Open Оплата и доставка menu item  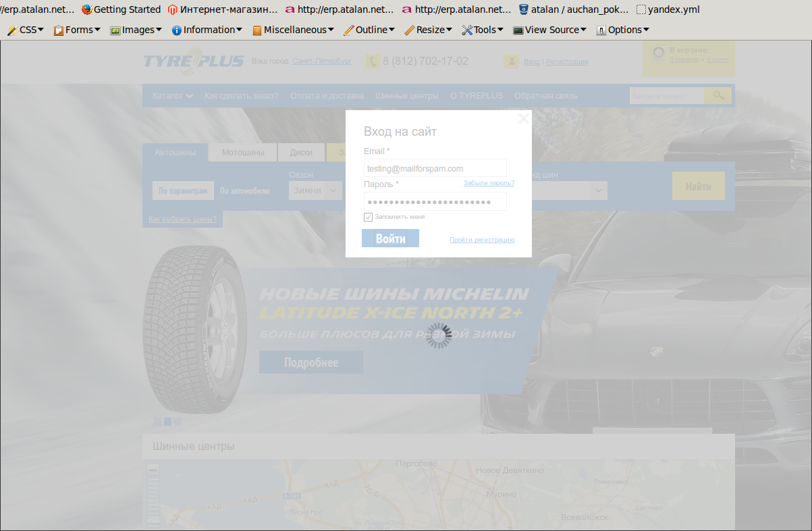[x=327, y=96]
